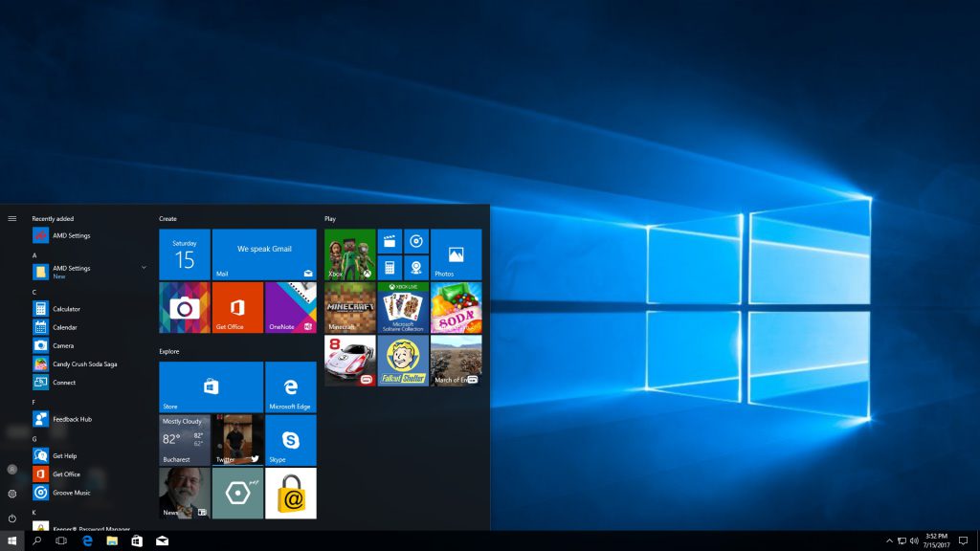Open Settings gear in Start menu
Viewport: 980px width, 551px height.
(11, 494)
